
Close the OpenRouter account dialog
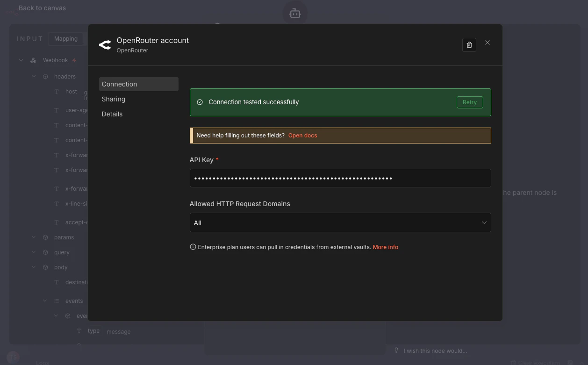[488, 43]
